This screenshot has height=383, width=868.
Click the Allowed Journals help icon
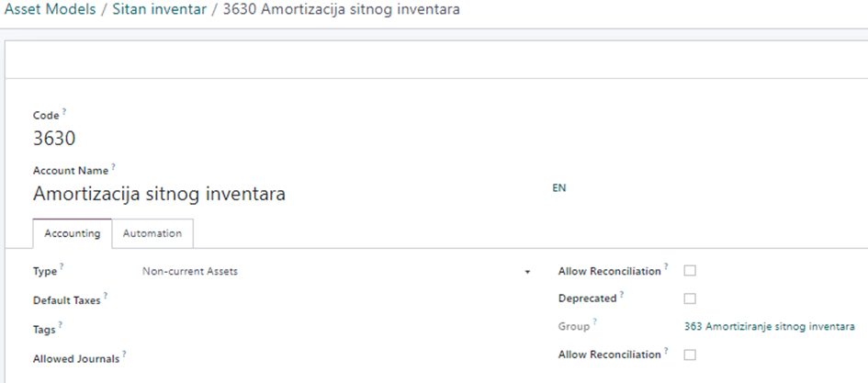124,354
